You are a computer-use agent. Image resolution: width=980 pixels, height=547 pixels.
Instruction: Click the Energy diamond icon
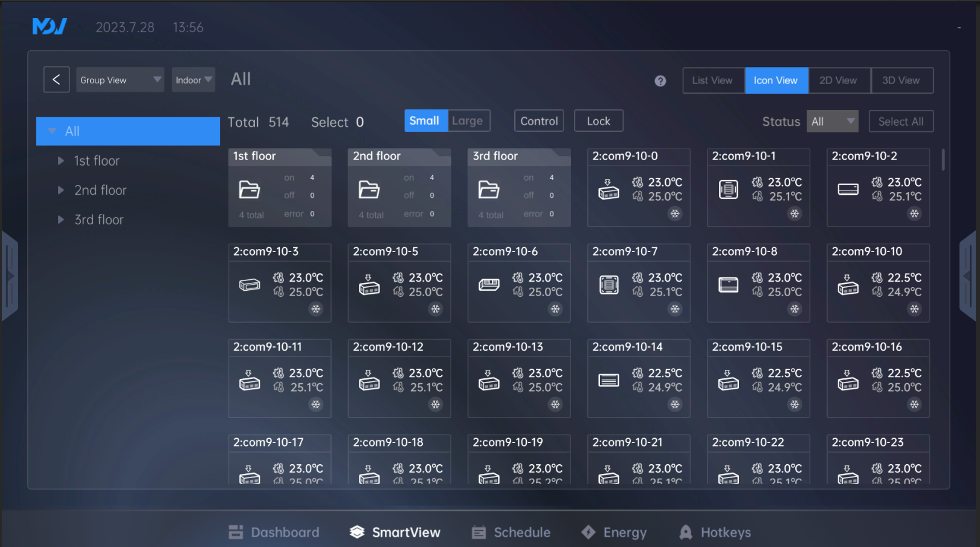588,532
